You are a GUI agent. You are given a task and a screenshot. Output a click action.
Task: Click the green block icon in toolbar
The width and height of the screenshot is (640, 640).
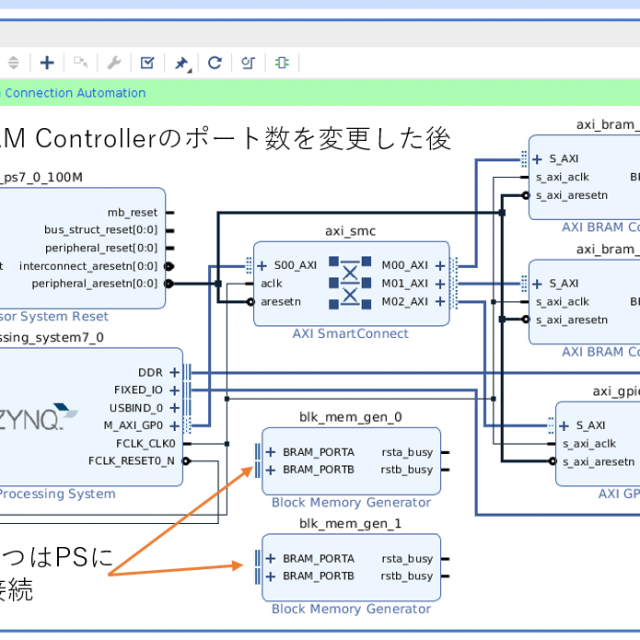(282, 63)
